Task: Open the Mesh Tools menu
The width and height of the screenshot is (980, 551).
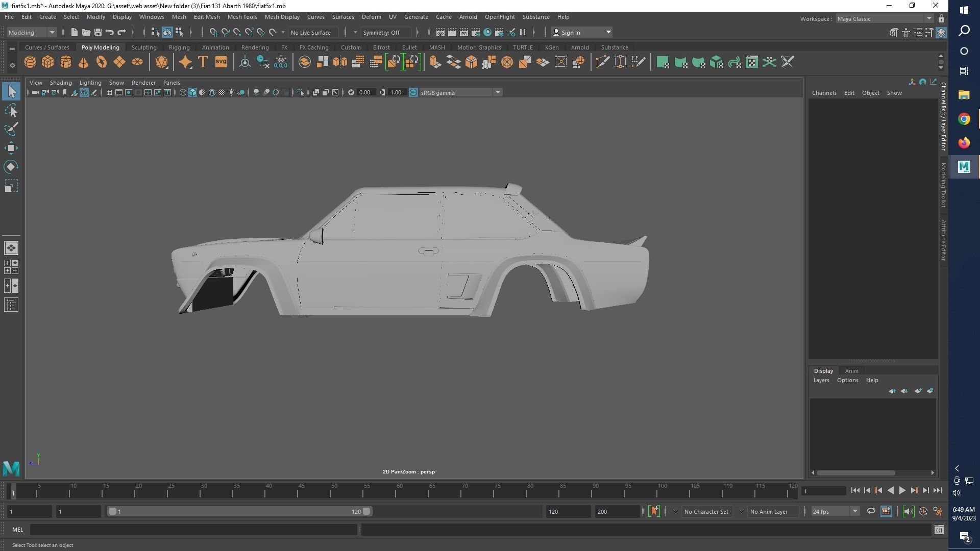Action: pyautogui.click(x=242, y=17)
